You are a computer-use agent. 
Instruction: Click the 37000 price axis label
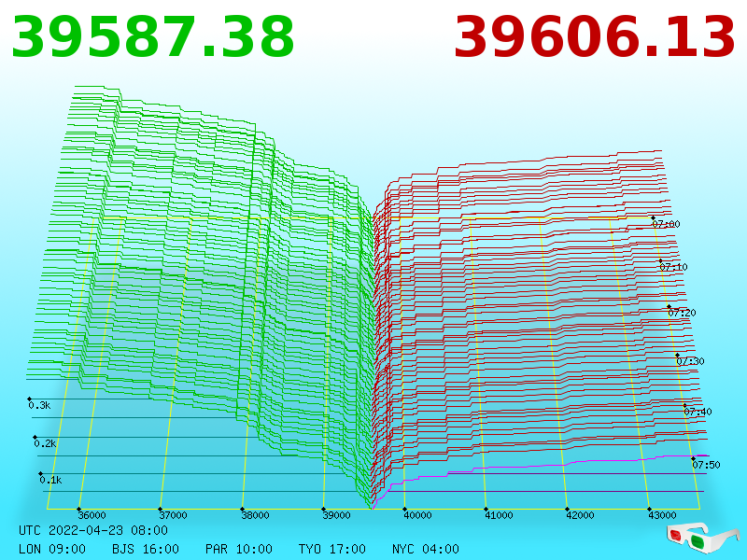[174, 515]
